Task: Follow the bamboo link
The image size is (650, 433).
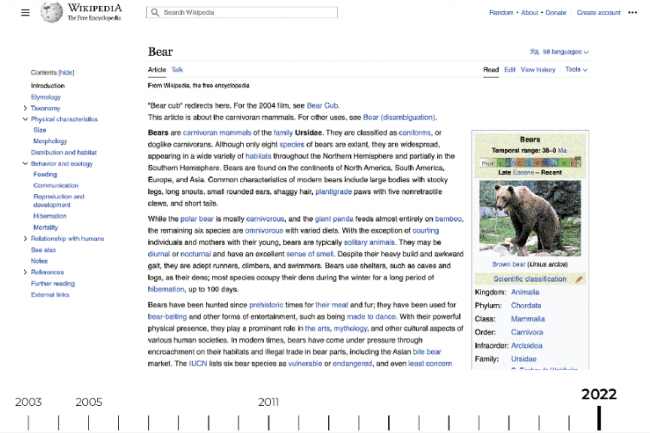Action: (x=448, y=219)
